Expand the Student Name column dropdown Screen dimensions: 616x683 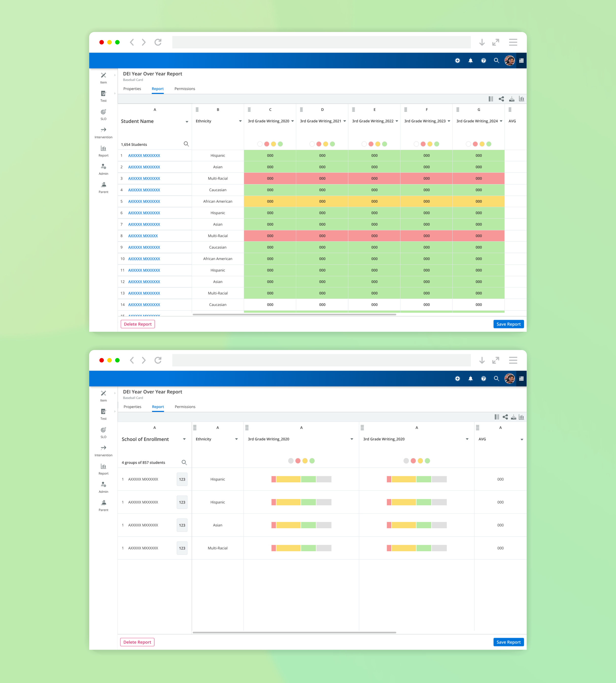(187, 122)
